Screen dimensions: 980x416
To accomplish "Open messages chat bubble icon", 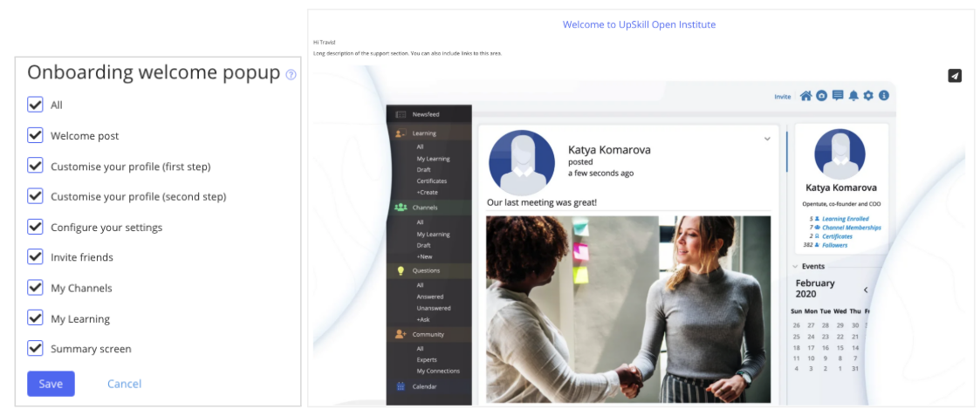I will pyautogui.click(x=838, y=96).
